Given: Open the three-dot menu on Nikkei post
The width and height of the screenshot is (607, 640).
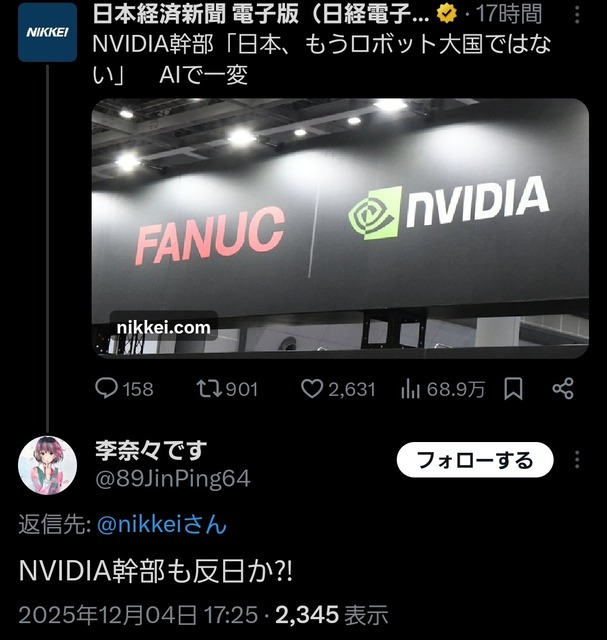Looking at the screenshot, I should 577,15.
